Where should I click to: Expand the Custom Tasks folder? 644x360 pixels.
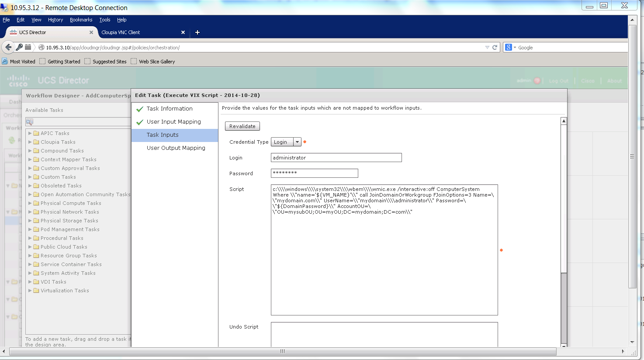point(30,177)
